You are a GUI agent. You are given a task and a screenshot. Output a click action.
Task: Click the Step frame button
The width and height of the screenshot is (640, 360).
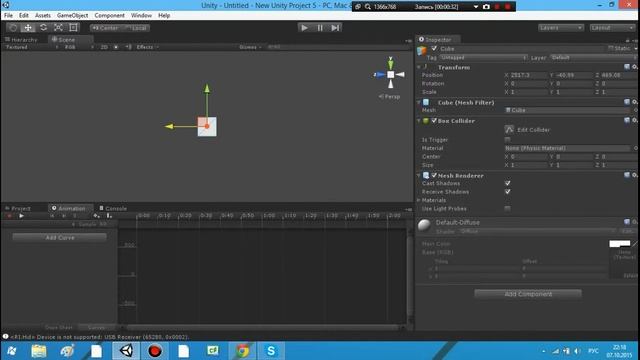(335, 28)
